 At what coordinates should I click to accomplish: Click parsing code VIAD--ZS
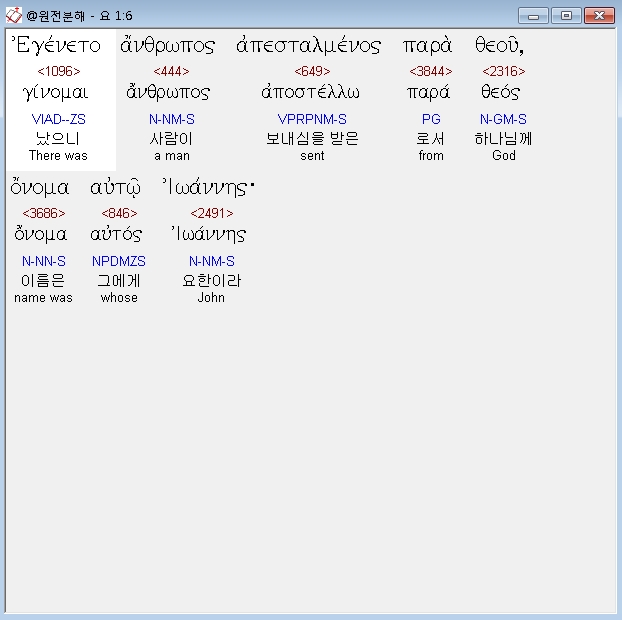pos(58,119)
